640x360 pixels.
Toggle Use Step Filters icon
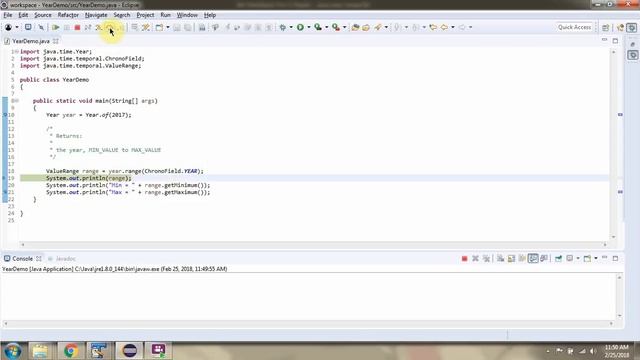tap(146, 27)
